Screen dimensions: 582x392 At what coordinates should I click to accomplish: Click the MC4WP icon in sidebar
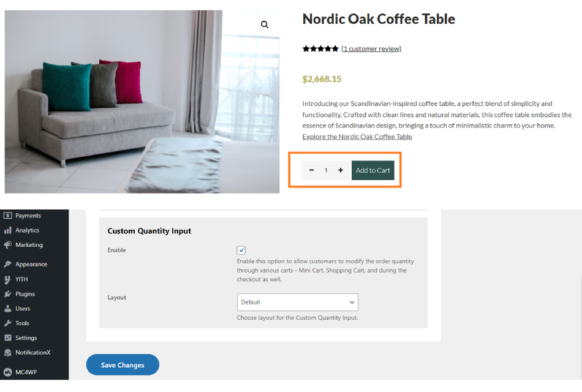7,372
